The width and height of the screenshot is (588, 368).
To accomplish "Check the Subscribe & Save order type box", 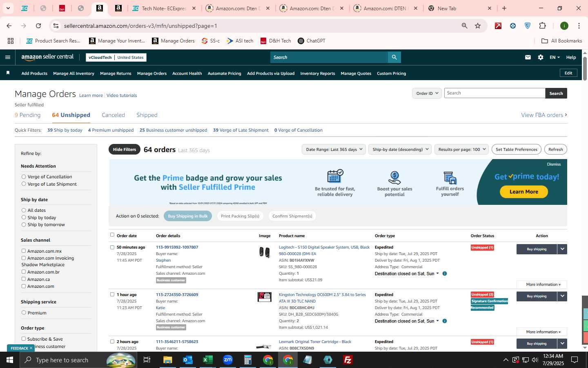I will point(24,339).
